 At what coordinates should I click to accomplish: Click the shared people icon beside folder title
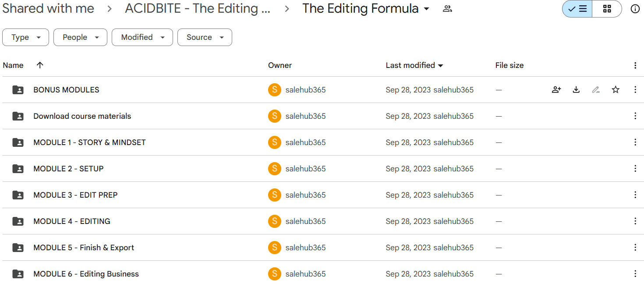point(447,9)
